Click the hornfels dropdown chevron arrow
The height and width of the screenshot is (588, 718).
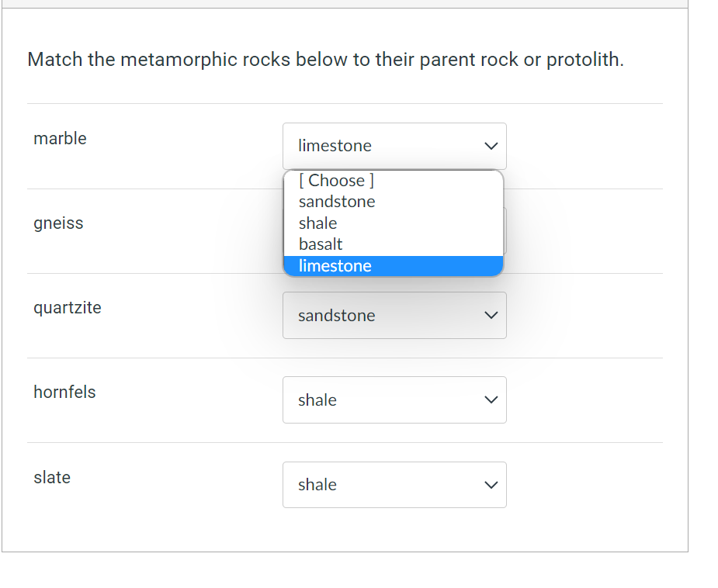tap(490, 399)
